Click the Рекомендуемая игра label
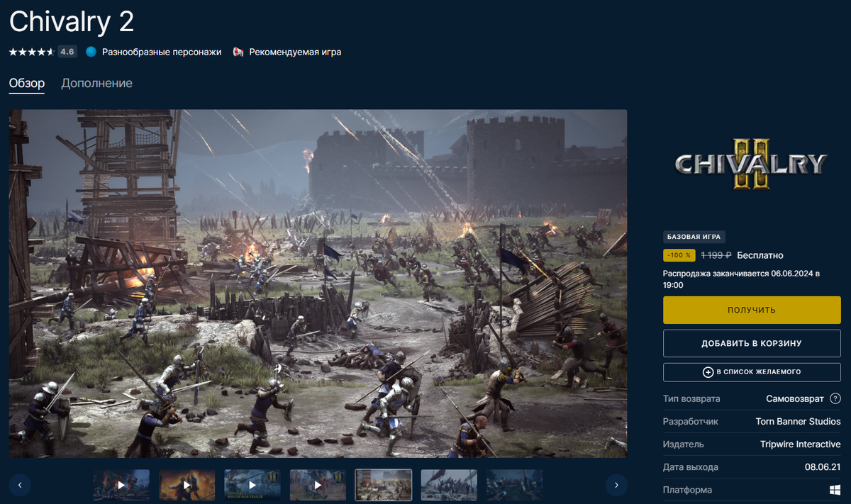The image size is (851, 504). pyautogui.click(x=295, y=52)
